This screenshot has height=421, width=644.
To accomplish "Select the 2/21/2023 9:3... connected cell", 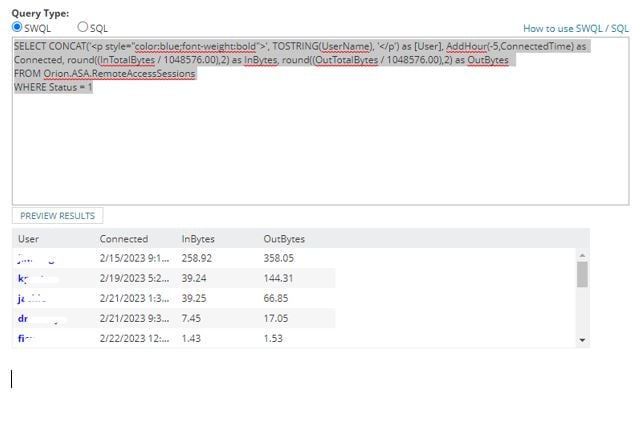I will (134, 318).
